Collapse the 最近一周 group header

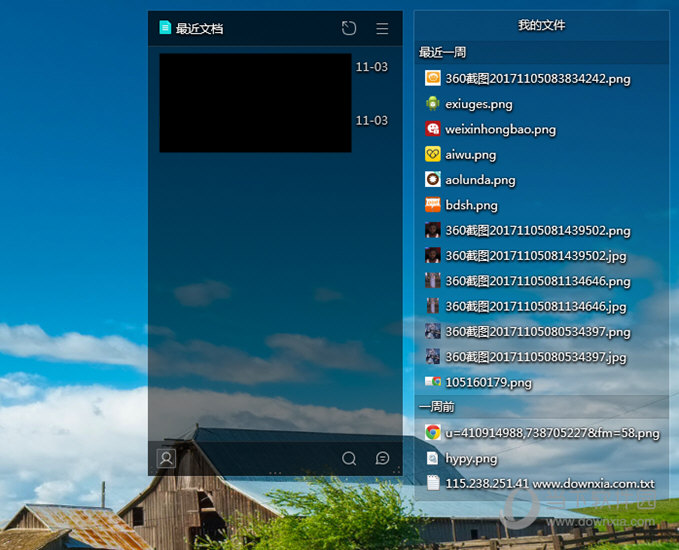coord(541,52)
